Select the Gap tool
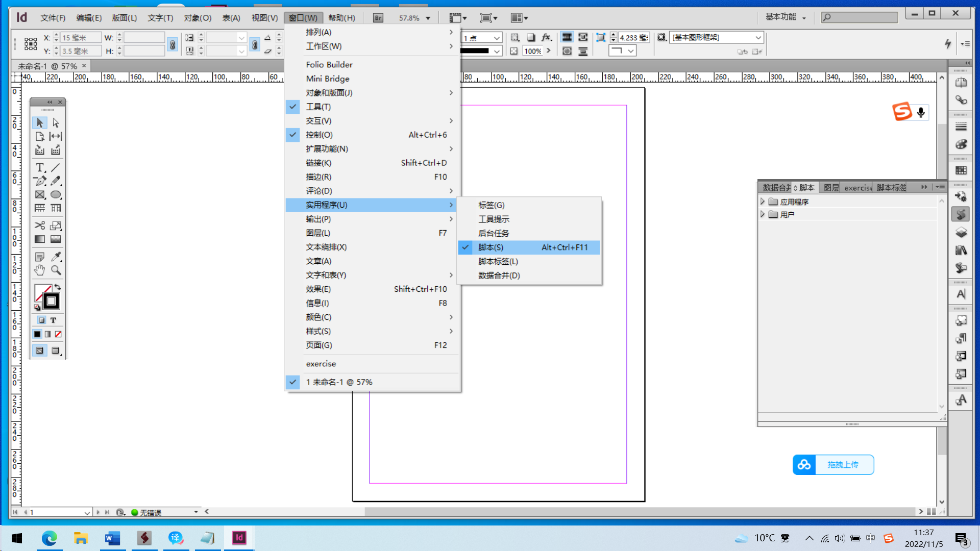The height and width of the screenshot is (551, 980). point(56,137)
